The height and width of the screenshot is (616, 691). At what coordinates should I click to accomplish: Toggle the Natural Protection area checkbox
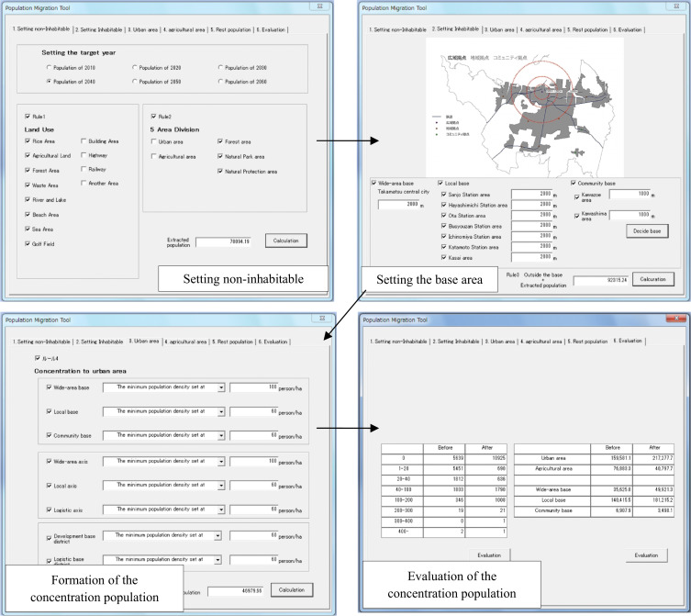point(221,172)
